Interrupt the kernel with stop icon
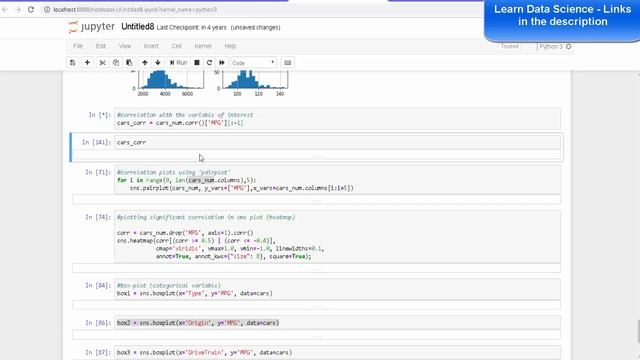The height and width of the screenshot is (360, 640). tap(197, 62)
